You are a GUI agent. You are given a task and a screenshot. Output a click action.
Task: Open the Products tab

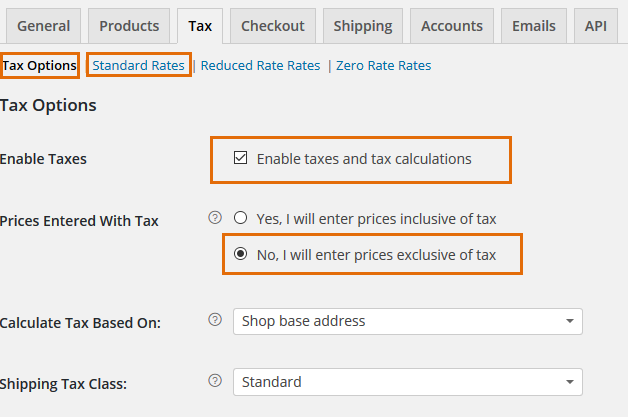pyautogui.click(x=129, y=26)
